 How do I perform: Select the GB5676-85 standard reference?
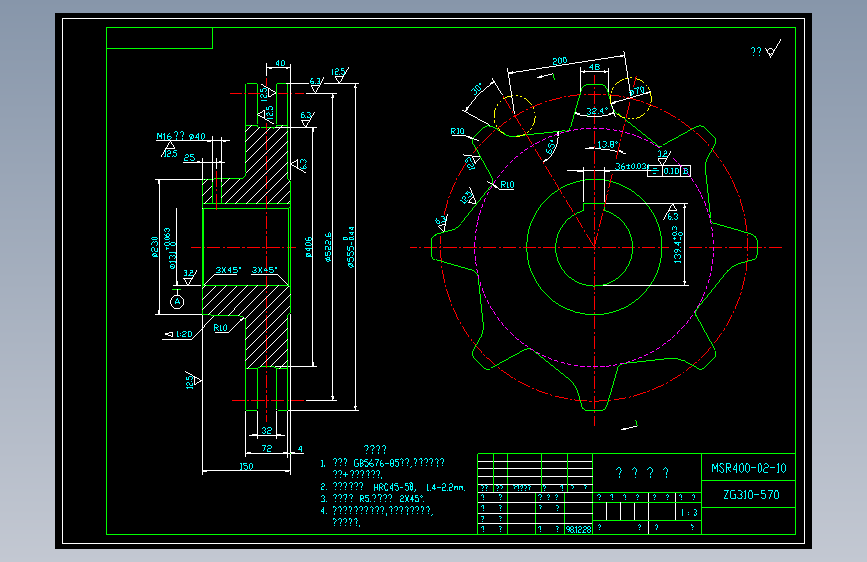coord(376,462)
